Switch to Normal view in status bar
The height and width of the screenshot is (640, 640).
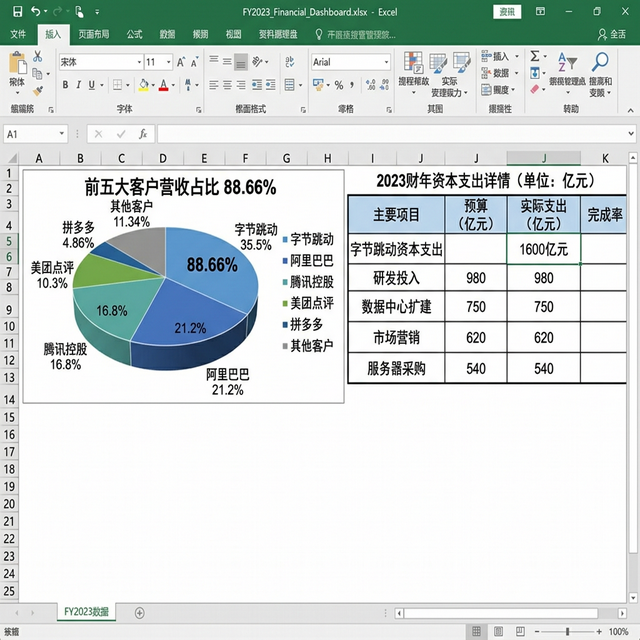[x=478, y=630]
